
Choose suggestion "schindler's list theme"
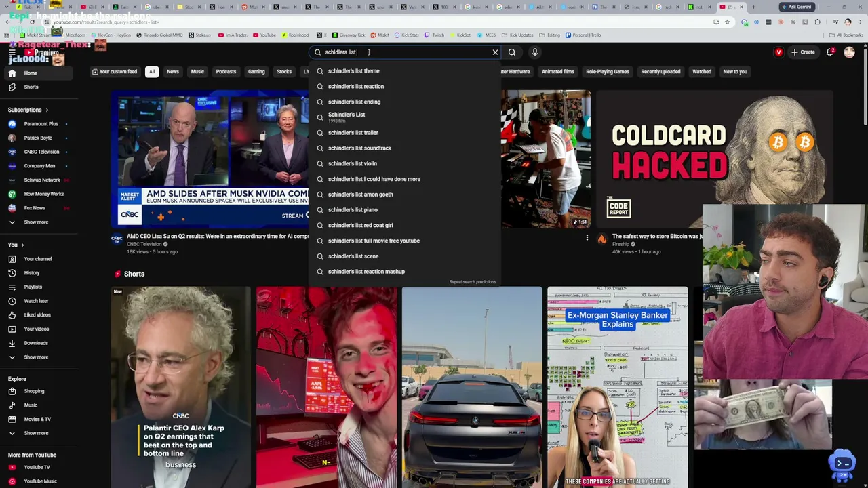[x=405, y=71]
